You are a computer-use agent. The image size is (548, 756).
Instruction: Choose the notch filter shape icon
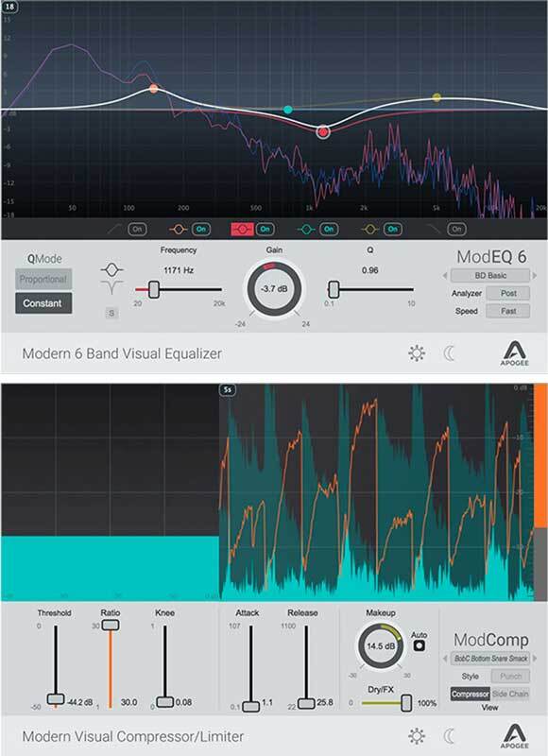point(111,287)
